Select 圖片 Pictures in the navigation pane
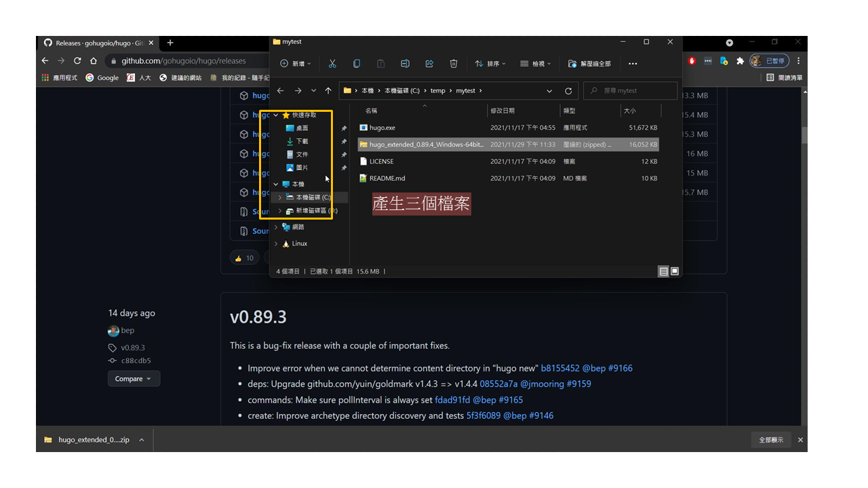This screenshot has width=868, height=488. tap(297, 167)
